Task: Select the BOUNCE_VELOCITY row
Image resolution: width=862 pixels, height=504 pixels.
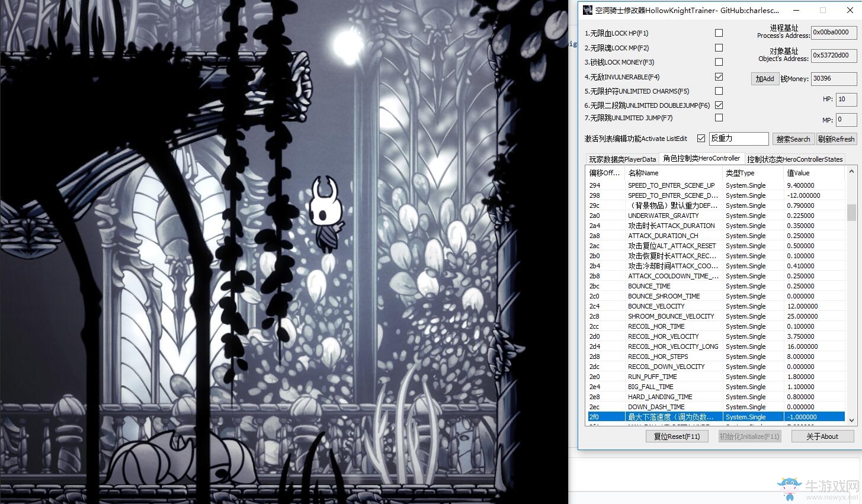Action: (x=716, y=306)
